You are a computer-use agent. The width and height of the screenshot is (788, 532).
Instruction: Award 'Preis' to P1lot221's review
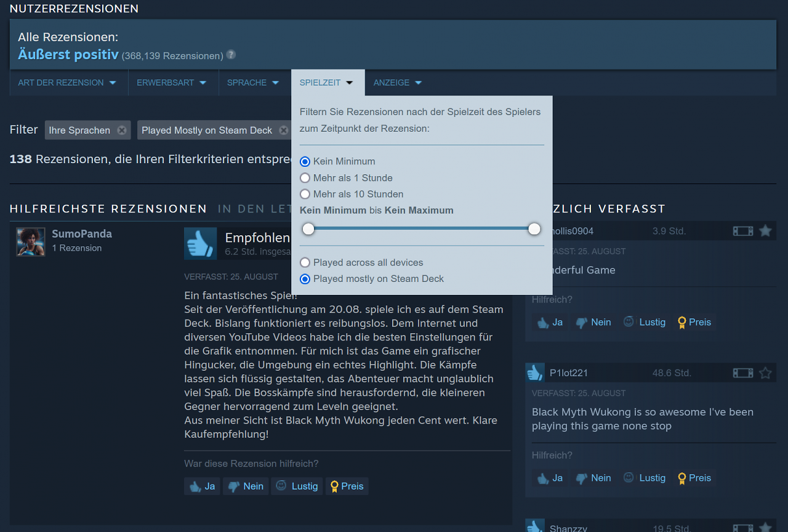click(x=694, y=478)
